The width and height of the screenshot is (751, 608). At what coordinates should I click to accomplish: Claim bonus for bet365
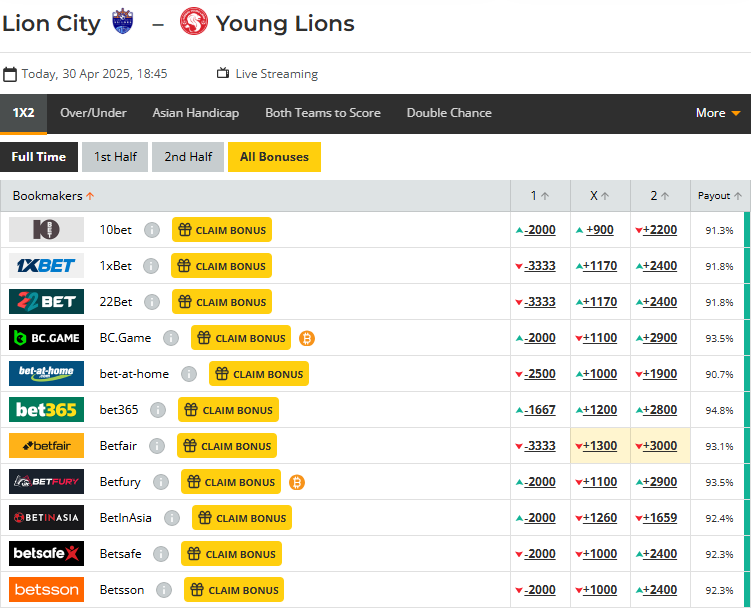(228, 410)
